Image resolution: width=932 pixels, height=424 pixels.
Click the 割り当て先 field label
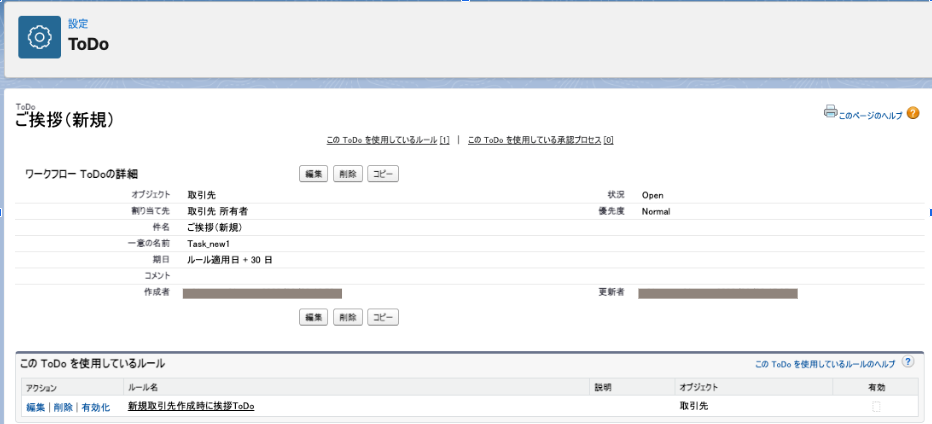point(151,211)
